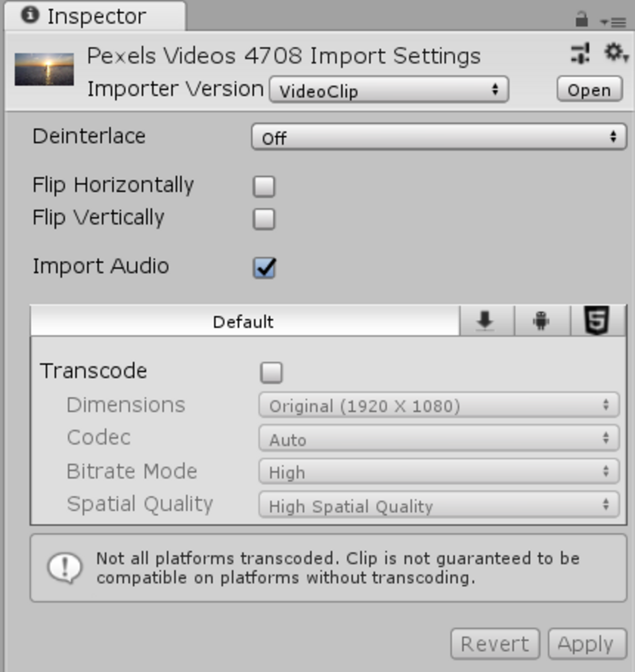The height and width of the screenshot is (672, 635).
Task: Uncheck the Import Audio checkbox
Action: tap(264, 268)
